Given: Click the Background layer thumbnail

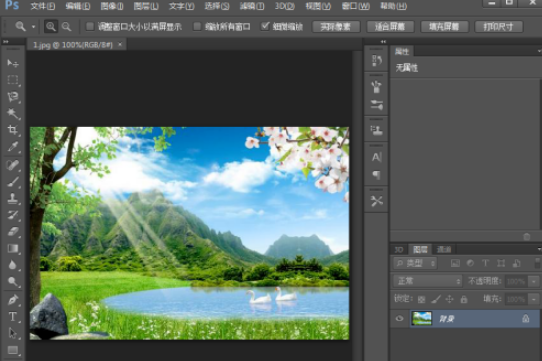Looking at the screenshot, I should click(x=422, y=318).
